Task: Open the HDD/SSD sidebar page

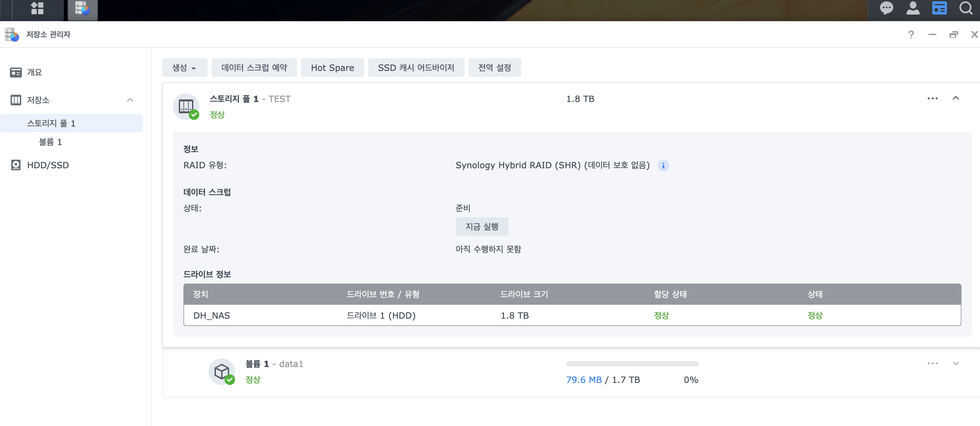Action: 48,165
